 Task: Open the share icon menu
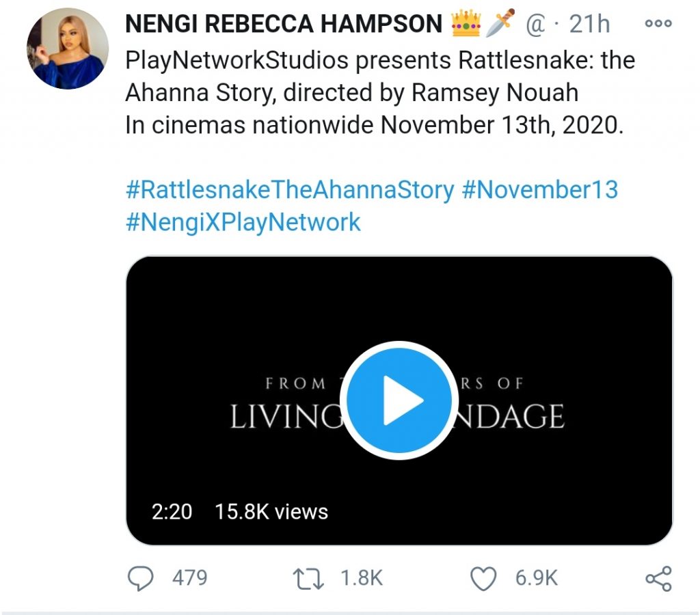(658, 578)
